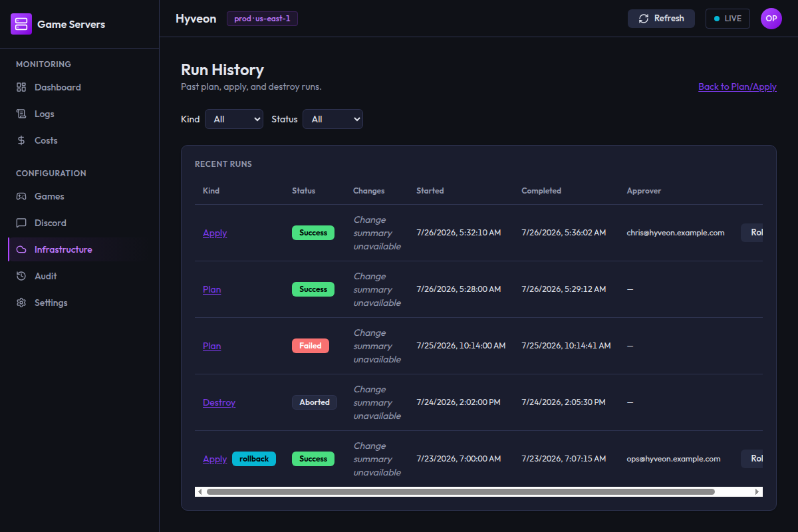
Task: Click the Hyveon project name in header
Action: point(196,19)
